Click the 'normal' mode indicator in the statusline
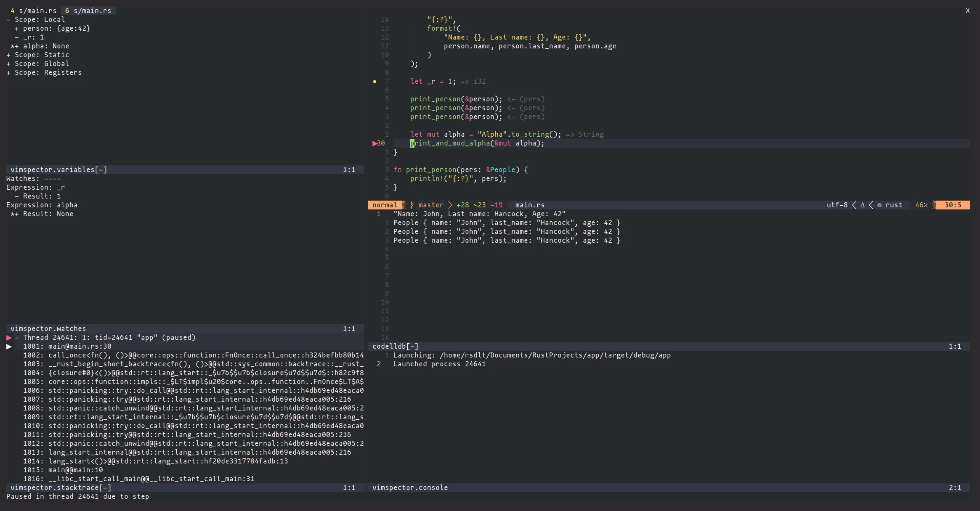Image resolution: width=980 pixels, height=511 pixels. point(385,205)
